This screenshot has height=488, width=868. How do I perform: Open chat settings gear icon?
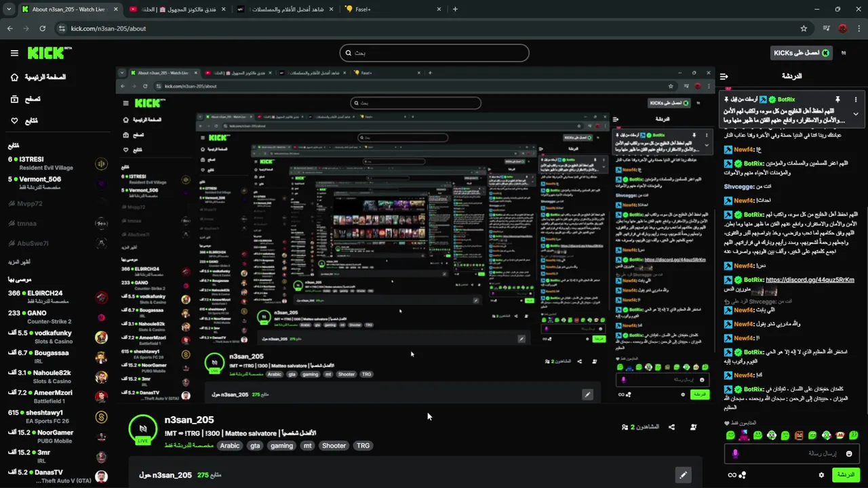click(822, 475)
